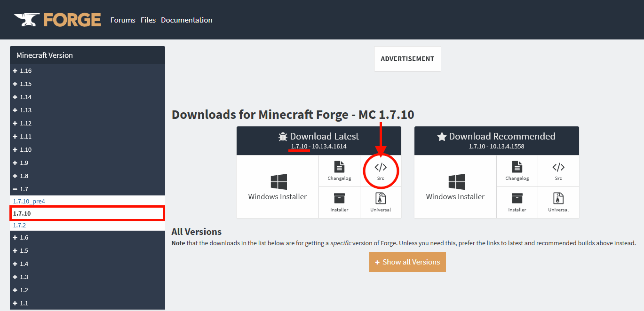
Task: Open the Files nav link
Action: click(148, 20)
